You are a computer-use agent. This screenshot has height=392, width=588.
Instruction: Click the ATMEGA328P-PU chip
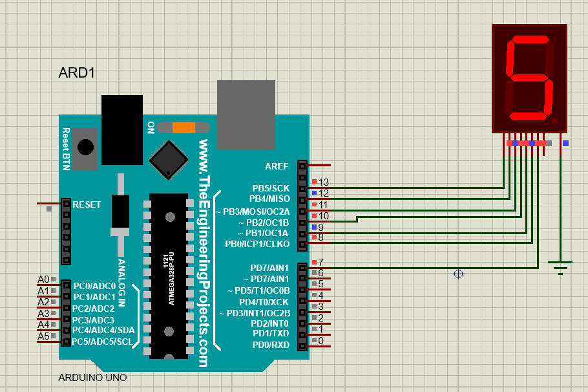(169, 276)
